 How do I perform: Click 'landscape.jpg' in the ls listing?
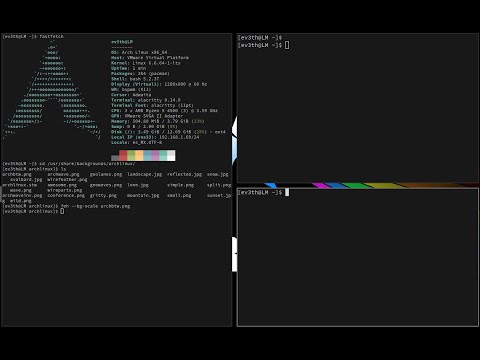(145, 174)
